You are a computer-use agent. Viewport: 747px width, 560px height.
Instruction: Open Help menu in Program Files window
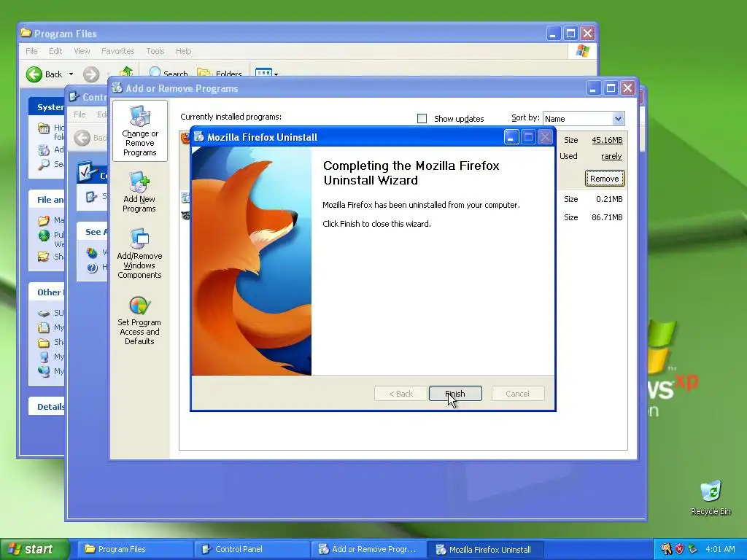[183, 51]
